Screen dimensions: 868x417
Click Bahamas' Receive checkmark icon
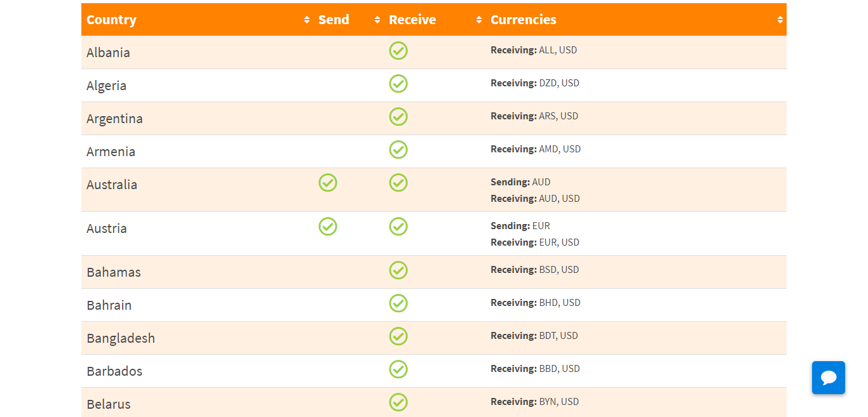tap(398, 270)
